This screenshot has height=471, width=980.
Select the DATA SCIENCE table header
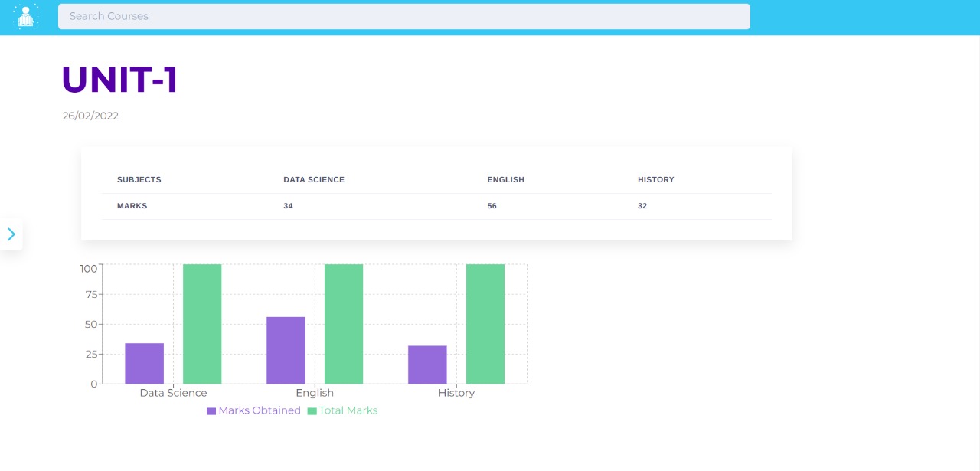(314, 180)
